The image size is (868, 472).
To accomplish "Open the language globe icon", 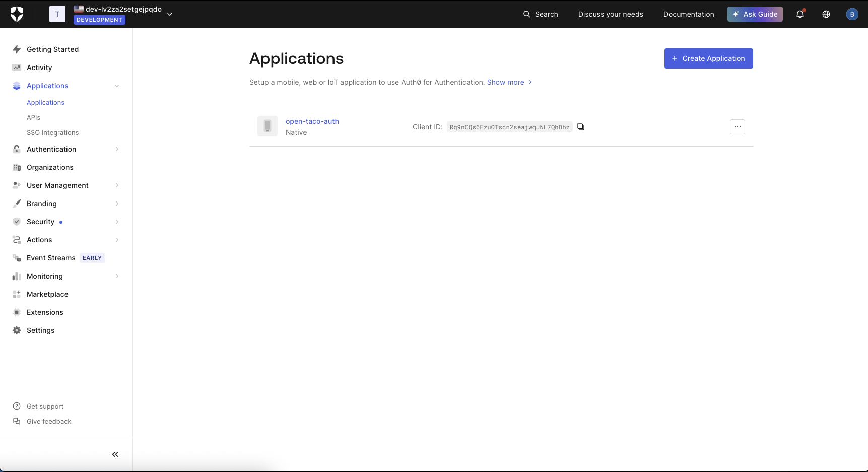I will 826,14.
